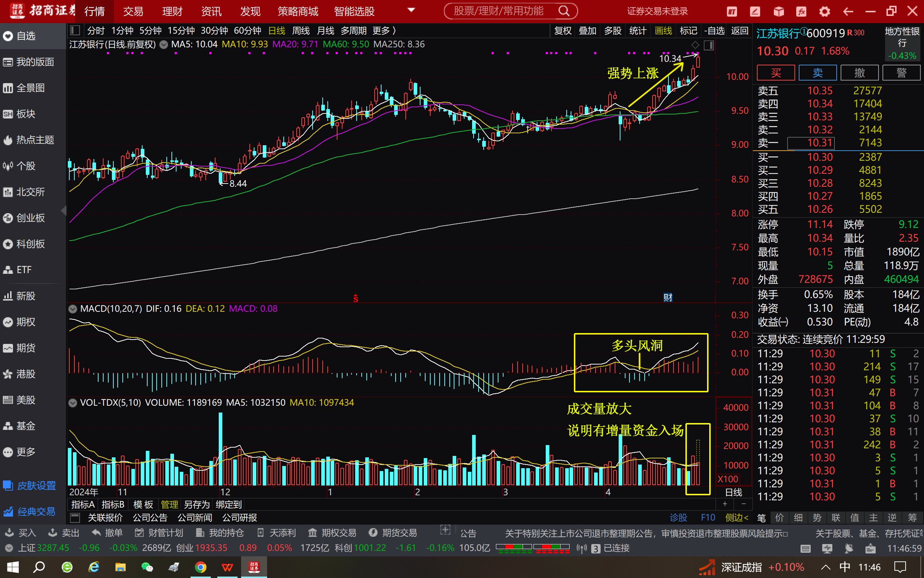
Task: Open the BT icon in title bar
Action: 732,12
